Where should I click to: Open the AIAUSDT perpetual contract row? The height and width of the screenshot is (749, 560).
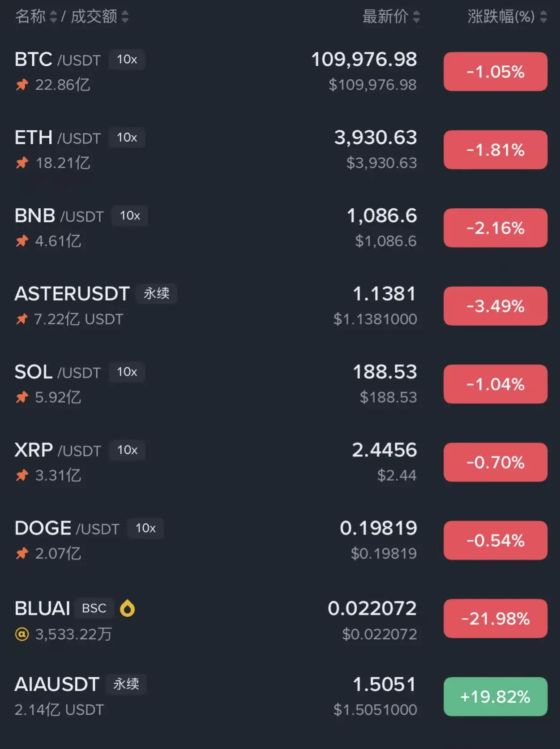coord(57,684)
